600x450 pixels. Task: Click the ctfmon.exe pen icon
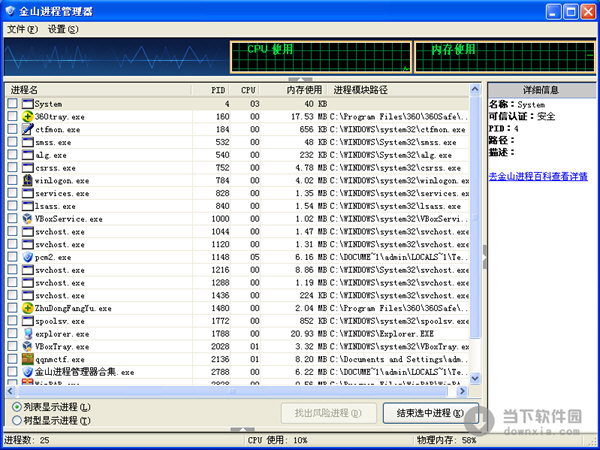(x=28, y=129)
